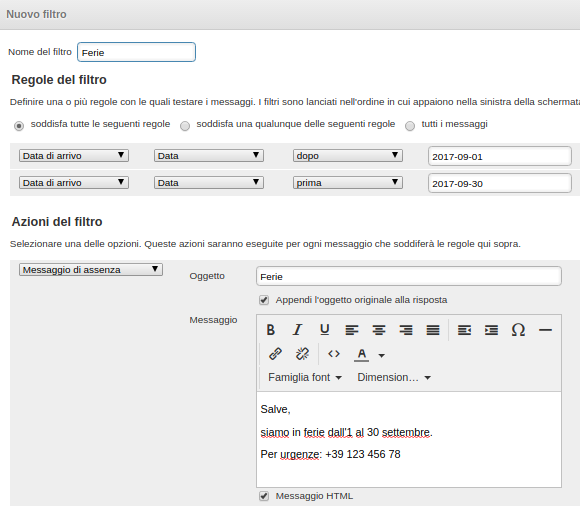The width and height of the screenshot is (580, 506).
Task: Open the source code view icon
Action: pos(334,354)
